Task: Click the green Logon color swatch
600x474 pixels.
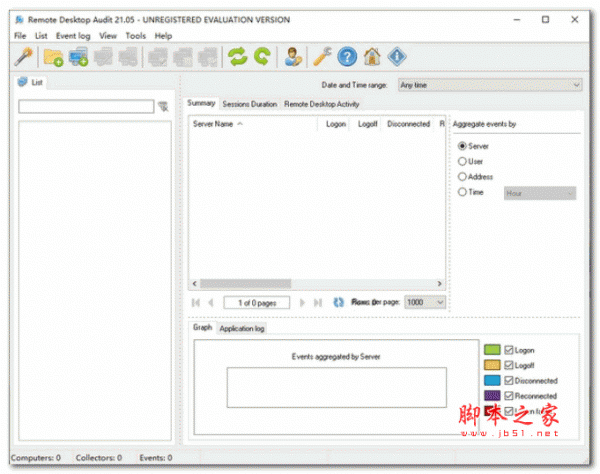Action: tap(492, 350)
